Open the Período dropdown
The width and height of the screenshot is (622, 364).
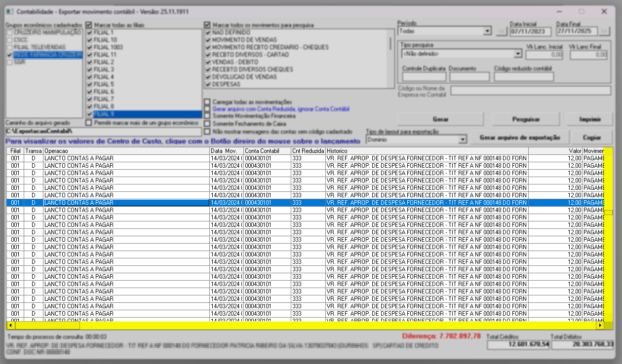point(487,31)
